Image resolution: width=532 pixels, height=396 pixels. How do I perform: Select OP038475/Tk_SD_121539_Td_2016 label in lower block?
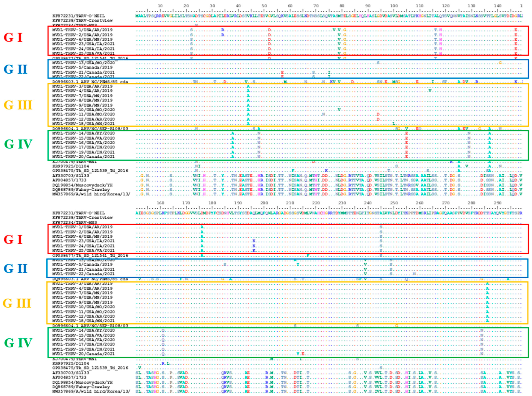pos(90,368)
